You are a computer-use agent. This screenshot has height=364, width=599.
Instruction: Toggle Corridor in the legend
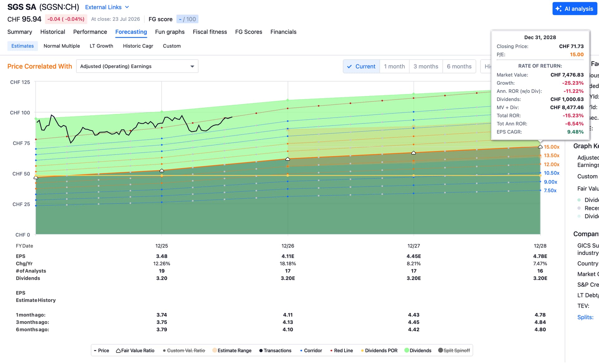(311, 351)
